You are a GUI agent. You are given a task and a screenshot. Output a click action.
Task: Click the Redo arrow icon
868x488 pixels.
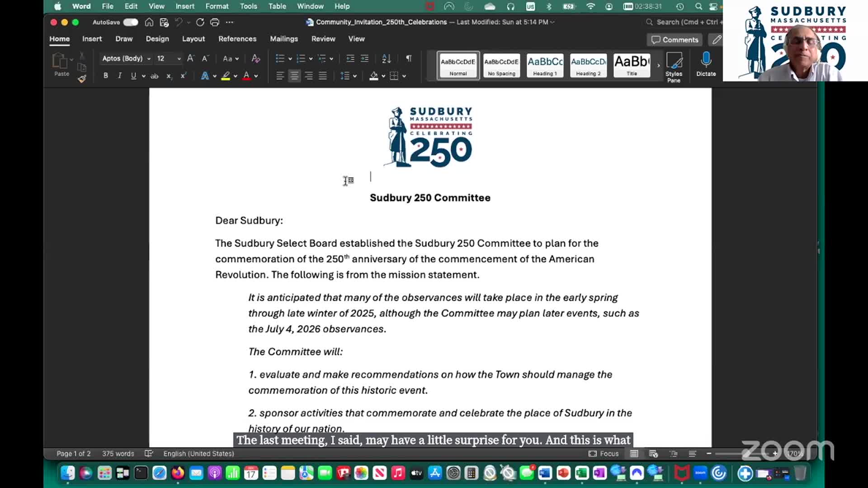click(x=200, y=22)
